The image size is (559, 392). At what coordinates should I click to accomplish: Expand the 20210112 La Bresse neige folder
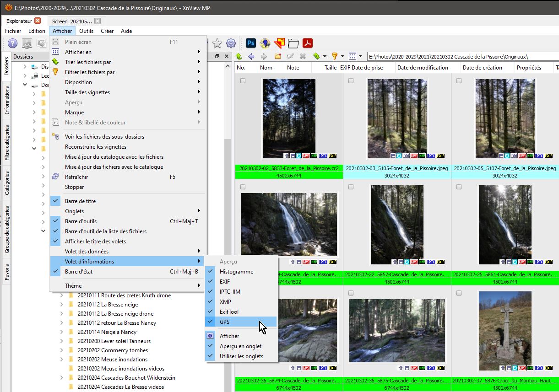(62, 305)
